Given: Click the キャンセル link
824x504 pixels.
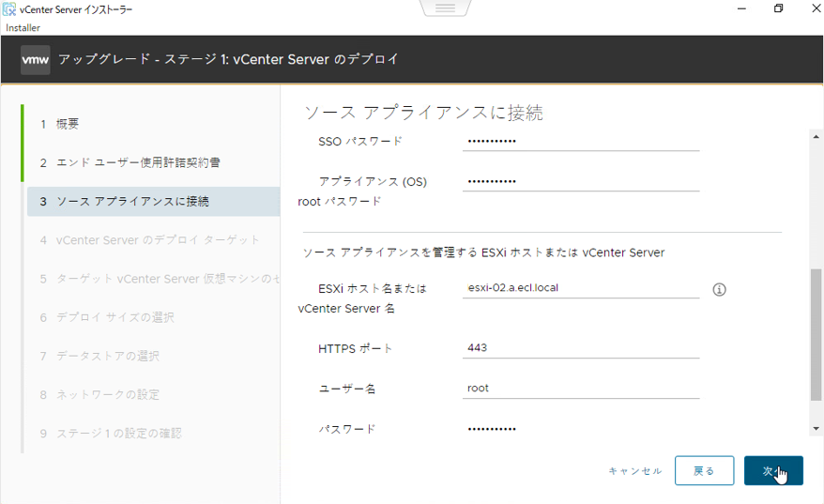Looking at the screenshot, I should tap(634, 471).
